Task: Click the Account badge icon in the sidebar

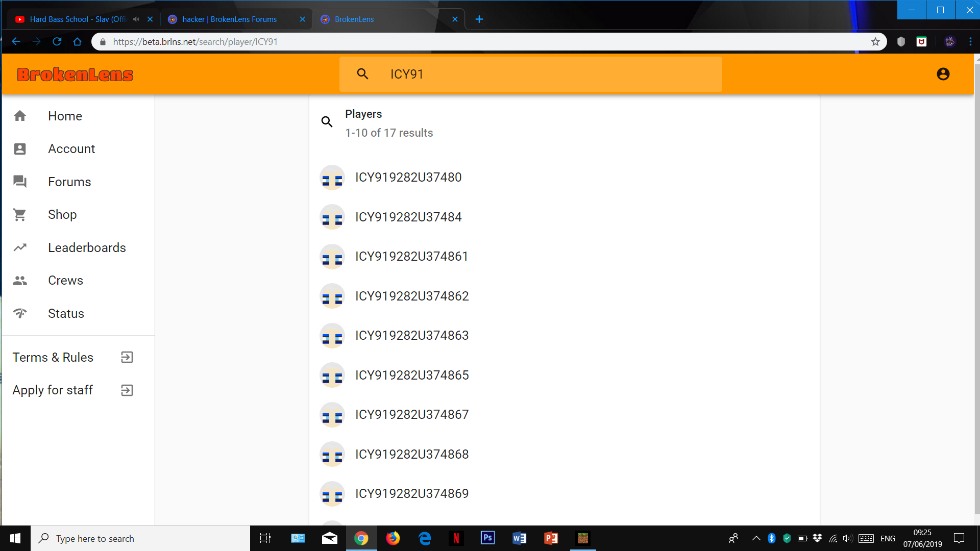Action: 20,149
